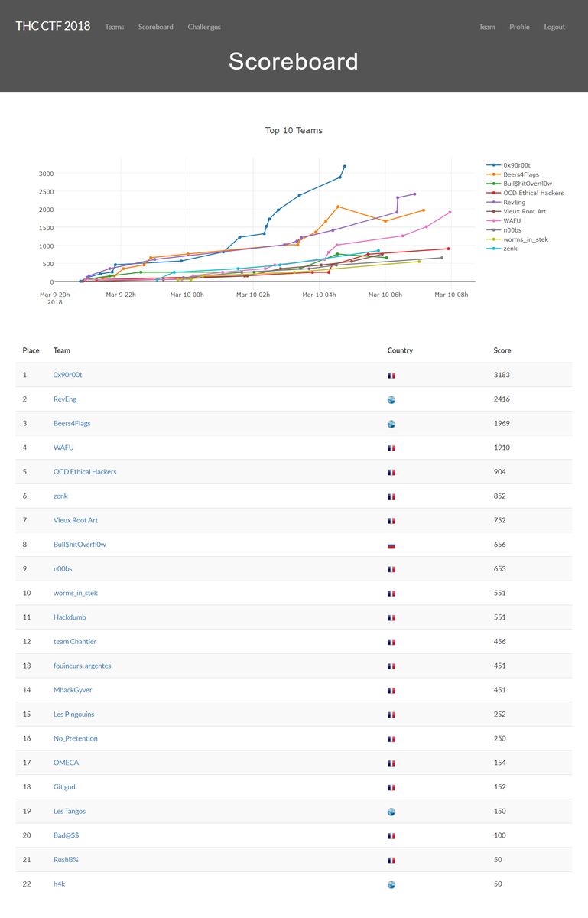Open Les Tangos team link
This screenshot has height=918, width=588.
point(70,811)
